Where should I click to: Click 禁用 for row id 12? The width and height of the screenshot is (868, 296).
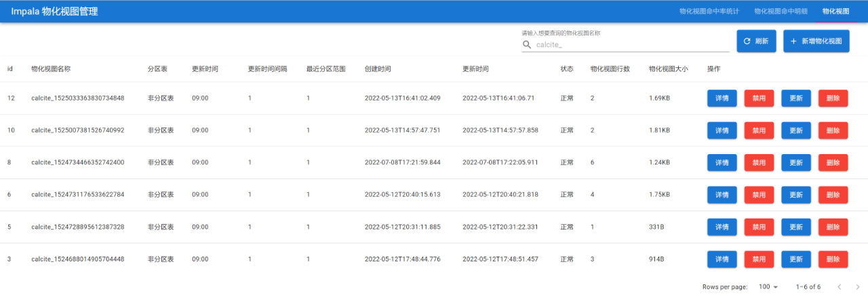(759, 98)
